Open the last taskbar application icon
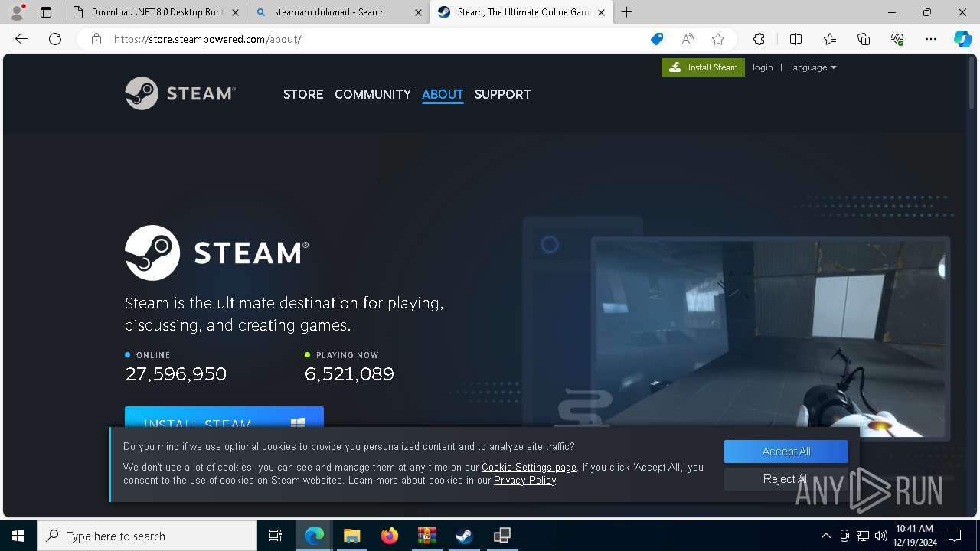Screen dimensions: 980x551 coord(502,536)
